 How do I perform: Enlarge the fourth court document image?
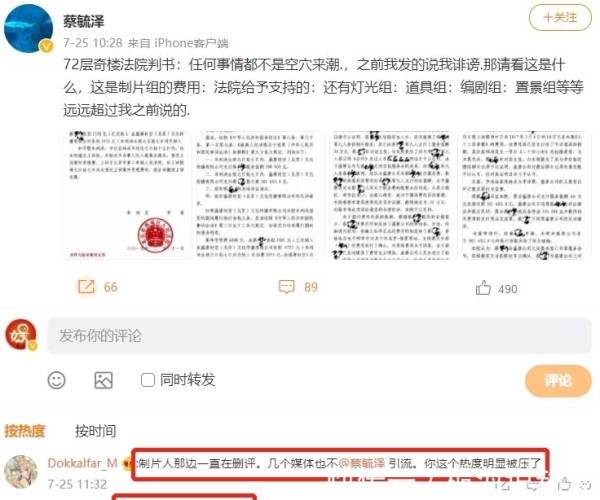tap(527, 195)
